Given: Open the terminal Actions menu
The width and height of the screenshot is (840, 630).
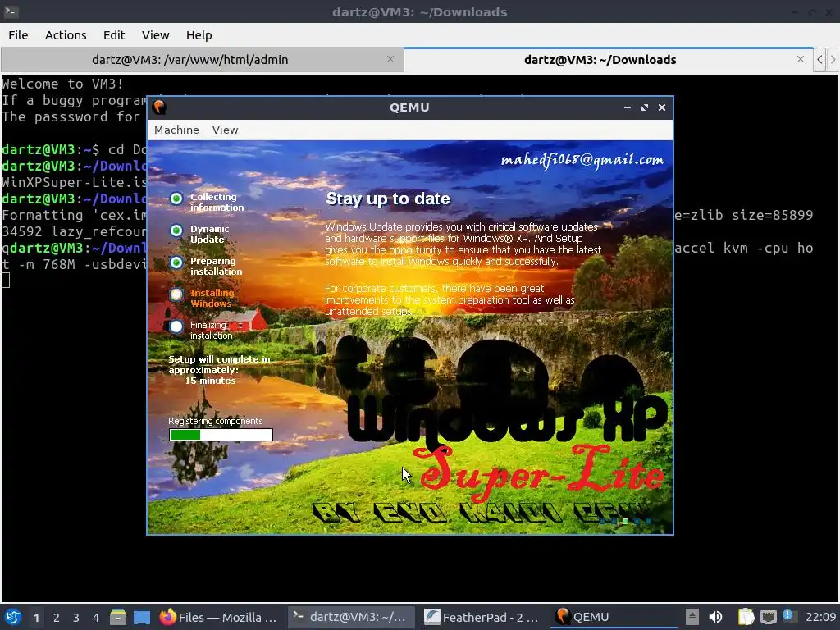Looking at the screenshot, I should [66, 34].
